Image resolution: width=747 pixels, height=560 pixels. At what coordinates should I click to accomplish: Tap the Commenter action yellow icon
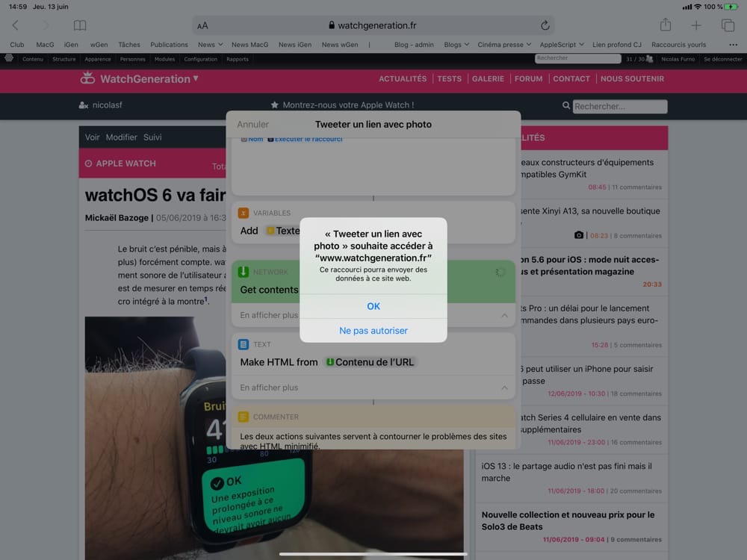click(x=244, y=417)
